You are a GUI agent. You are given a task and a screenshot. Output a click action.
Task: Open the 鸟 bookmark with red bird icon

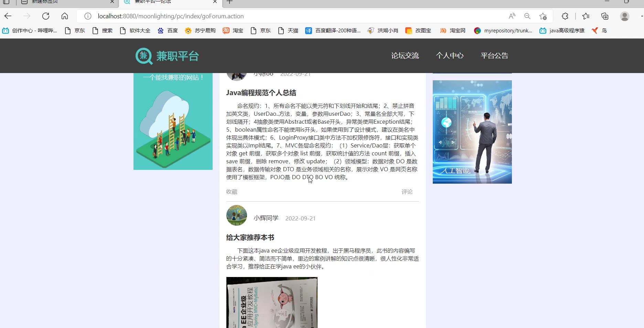[599, 31]
